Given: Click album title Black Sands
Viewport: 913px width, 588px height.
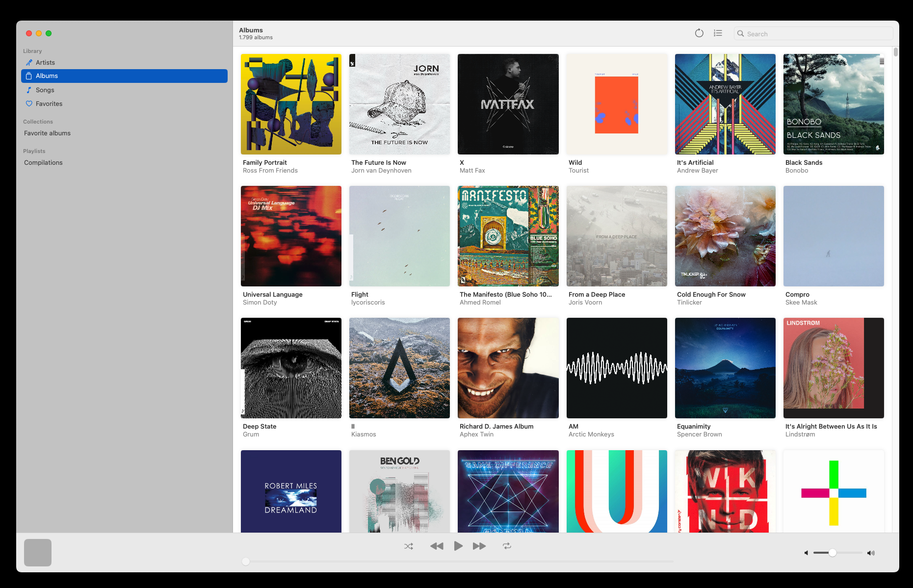Looking at the screenshot, I should click(x=804, y=163).
